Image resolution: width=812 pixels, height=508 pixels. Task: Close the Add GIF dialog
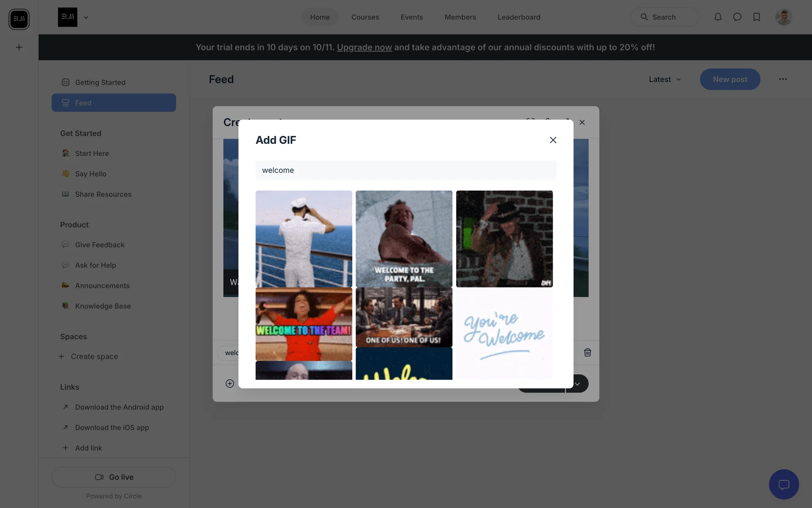point(553,140)
